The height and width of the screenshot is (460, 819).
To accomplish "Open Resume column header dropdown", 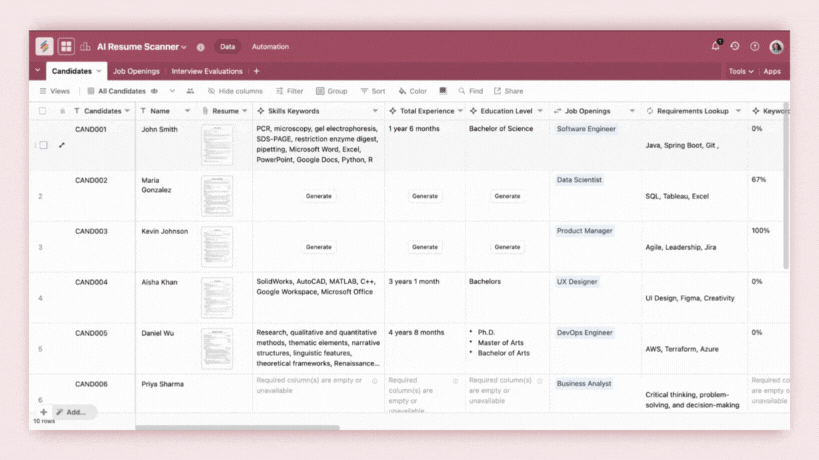I will [x=244, y=111].
